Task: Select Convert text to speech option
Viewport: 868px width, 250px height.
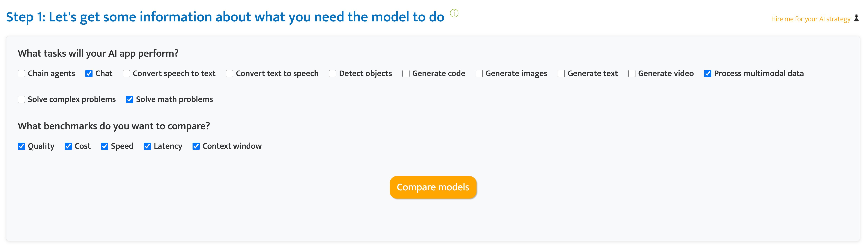Action: pyautogui.click(x=230, y=73)
